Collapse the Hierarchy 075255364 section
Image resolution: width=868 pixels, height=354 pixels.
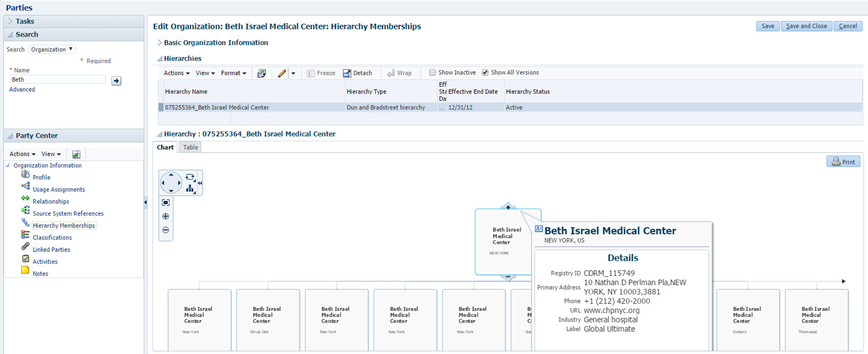(x=160, y=134)
